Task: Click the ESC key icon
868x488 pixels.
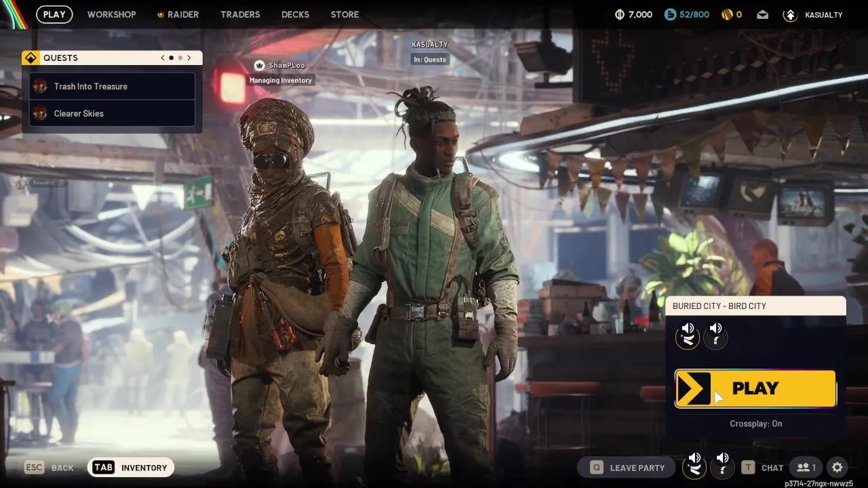Action: pyautogui.click(x=34, y=468)
